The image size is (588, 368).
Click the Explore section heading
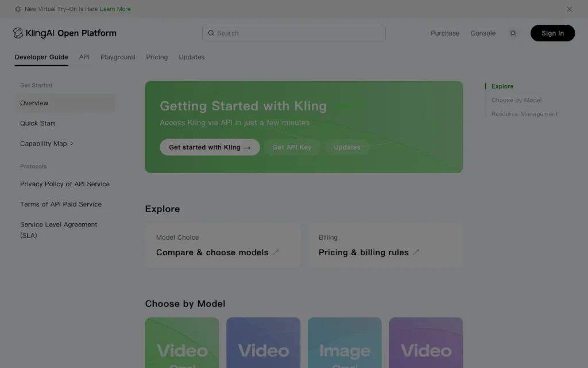[163, 209]
